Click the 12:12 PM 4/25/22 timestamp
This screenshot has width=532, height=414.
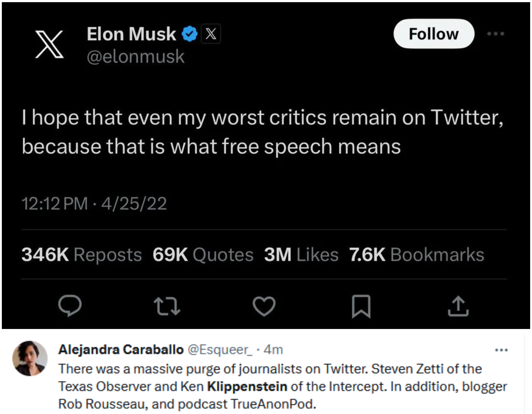pos(94,204)
